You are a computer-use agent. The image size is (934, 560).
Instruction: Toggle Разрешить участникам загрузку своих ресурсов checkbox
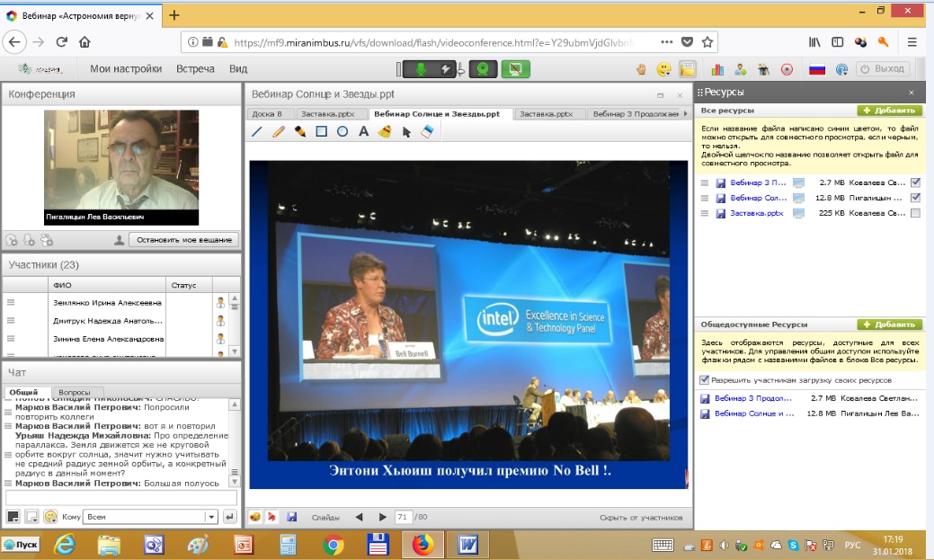point(705,379)
